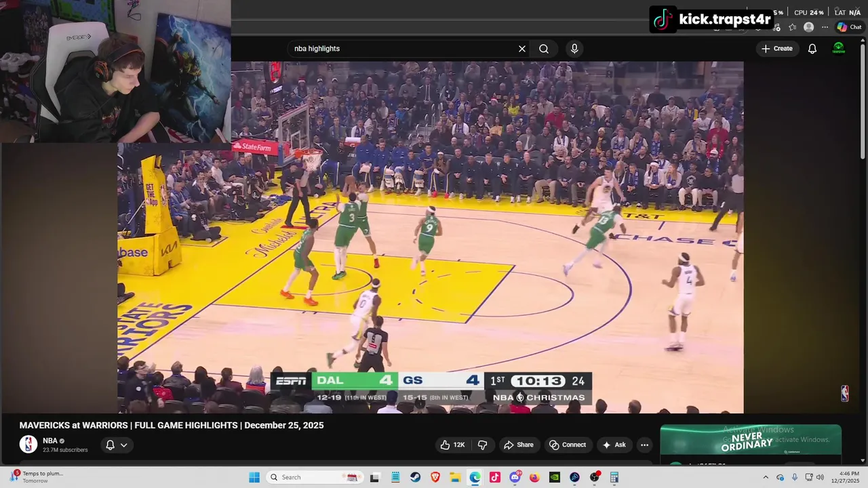Image resolution: width=868 pixels, height=488 pixels.
Task: Open Calculator from the taskbar
Action: tap(614, 477)
